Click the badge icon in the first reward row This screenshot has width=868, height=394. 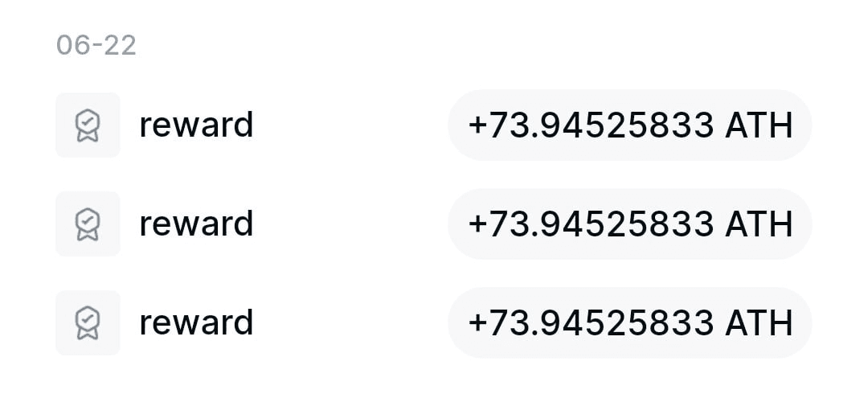(x=88, y=125)
